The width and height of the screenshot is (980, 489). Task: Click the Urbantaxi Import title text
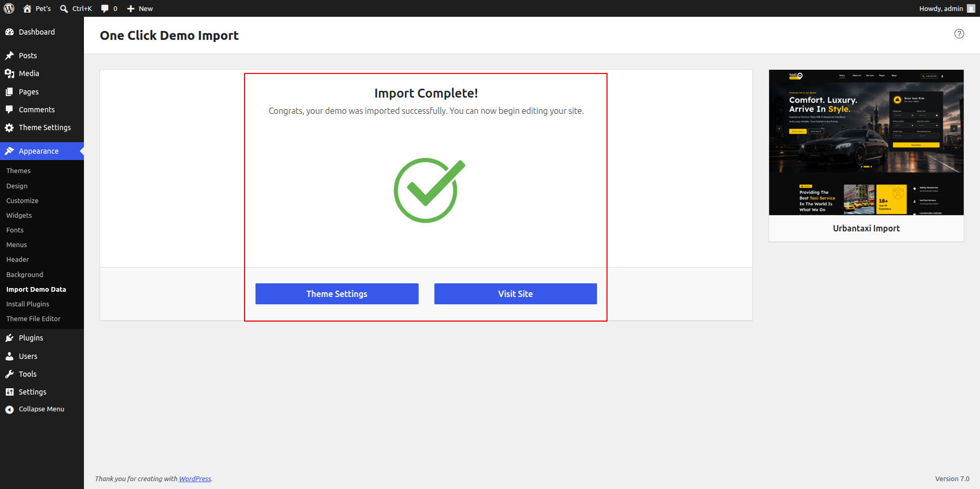click(866, 228)
